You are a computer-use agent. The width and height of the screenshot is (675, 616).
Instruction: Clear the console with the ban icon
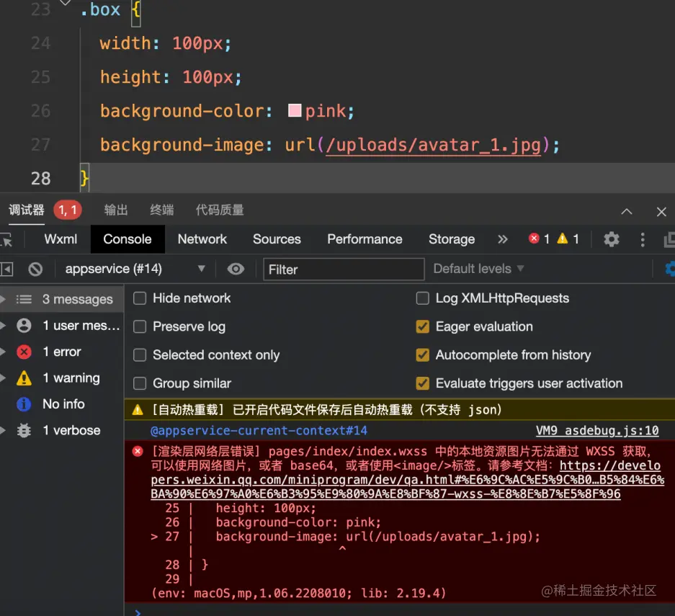click(x=35, y=269)
